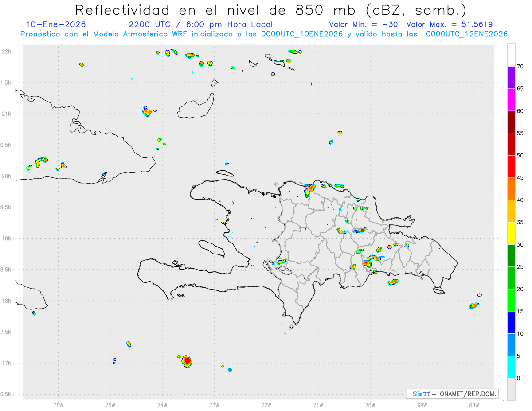Click the '21N' latitude label
The width and height of the screenshot is (532, 411).
(x=7, y=114)
